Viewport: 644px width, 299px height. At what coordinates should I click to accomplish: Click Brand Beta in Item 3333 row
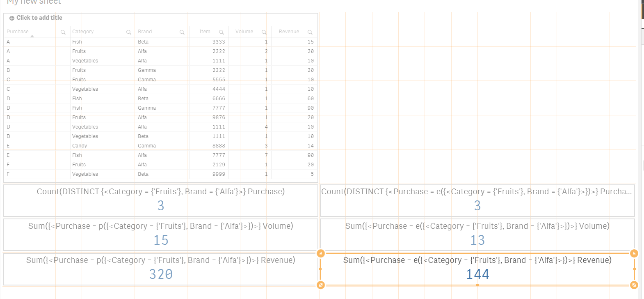[x=143, y=42]
